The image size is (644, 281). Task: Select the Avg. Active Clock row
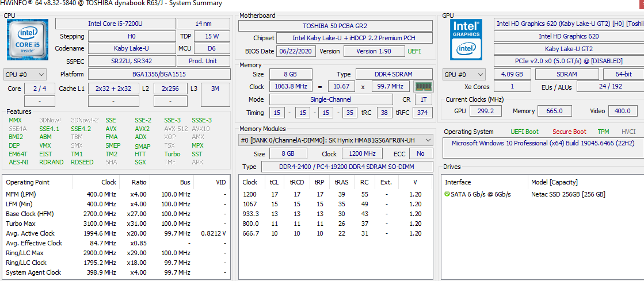pyautogui.click(x=116, y=233)
